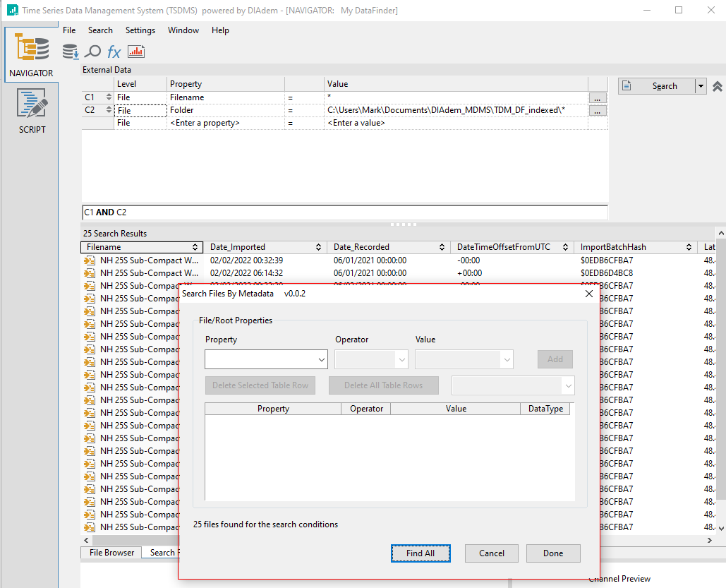726x588 pixels.
Task: Click the Find All button
Action: click(x=420, y=553)
